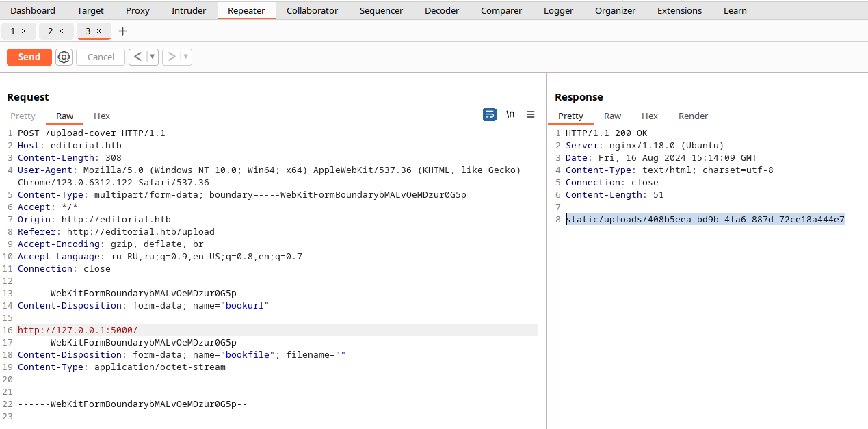
Task: Click the Content-Length: 308 request header
Action: [x=70, y=158]
